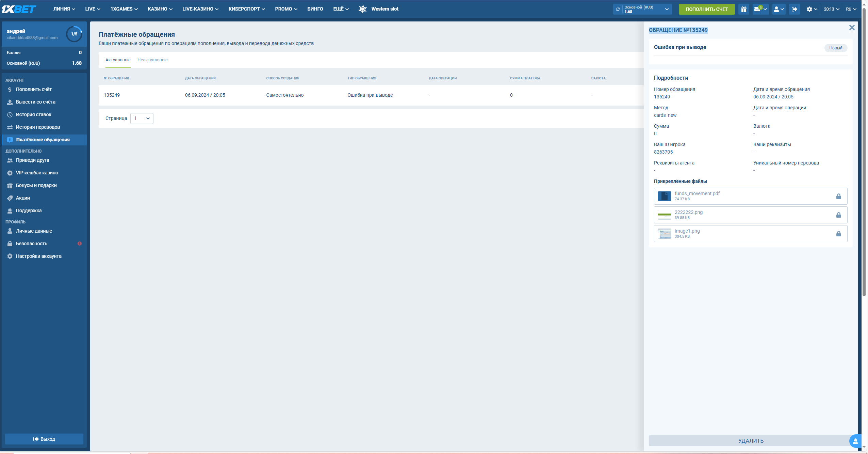Expand the КАЗИНО menu

point(160,9)
